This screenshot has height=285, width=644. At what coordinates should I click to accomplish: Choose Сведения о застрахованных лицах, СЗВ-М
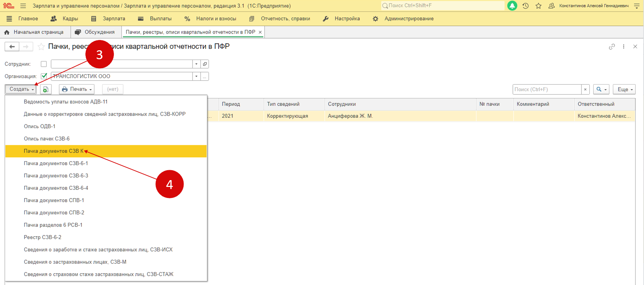click(75, 262)
